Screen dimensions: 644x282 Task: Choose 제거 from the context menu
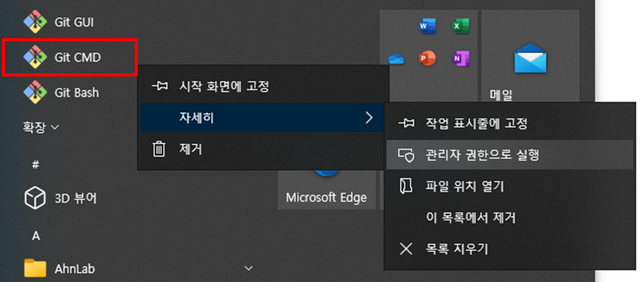pyautogui.click(x=263, y=149)
